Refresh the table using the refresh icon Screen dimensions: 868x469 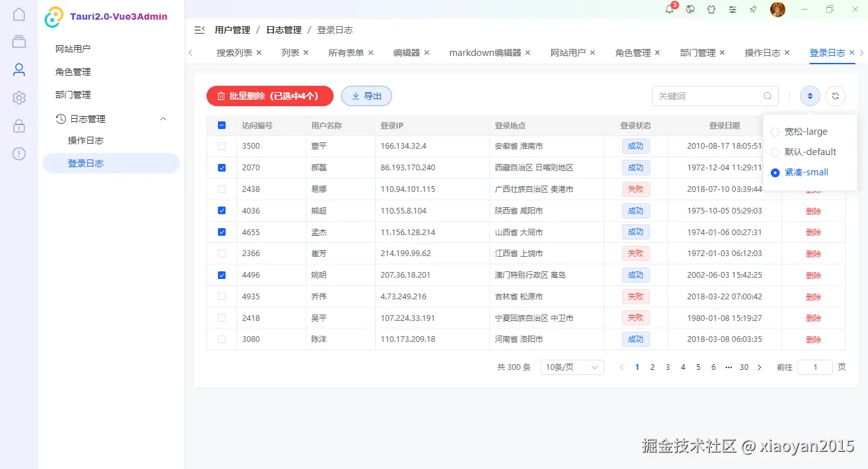pyautogui.click(x=835, y=95)
